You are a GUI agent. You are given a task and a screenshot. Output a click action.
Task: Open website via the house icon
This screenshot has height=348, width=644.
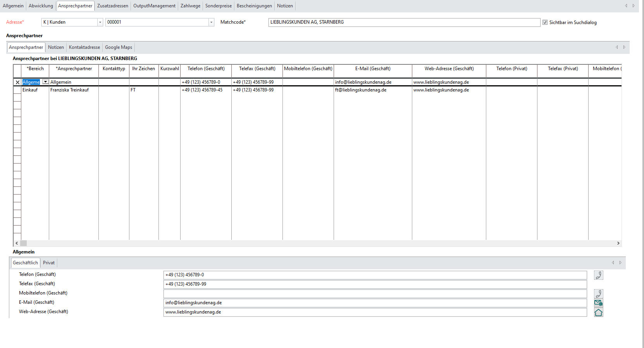click(x=598, y=312)
